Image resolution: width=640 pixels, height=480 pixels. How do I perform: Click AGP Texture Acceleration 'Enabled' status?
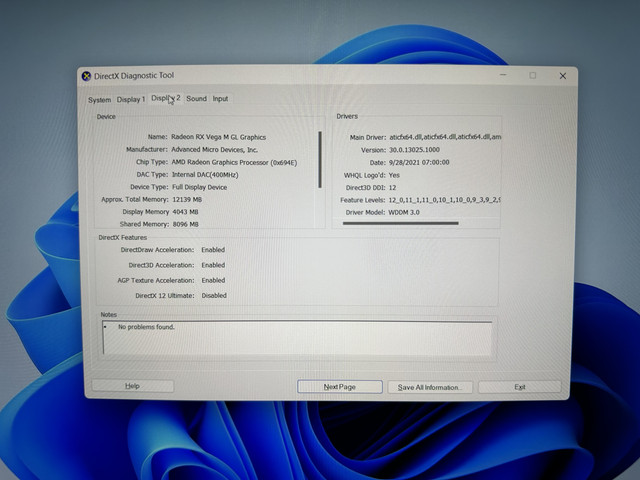point(213,280)
